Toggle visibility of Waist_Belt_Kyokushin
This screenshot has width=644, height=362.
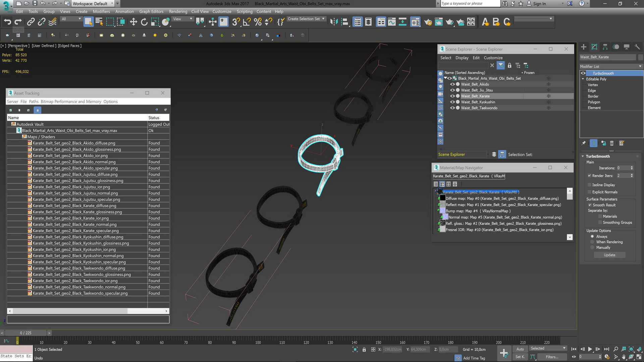(452, 102)
